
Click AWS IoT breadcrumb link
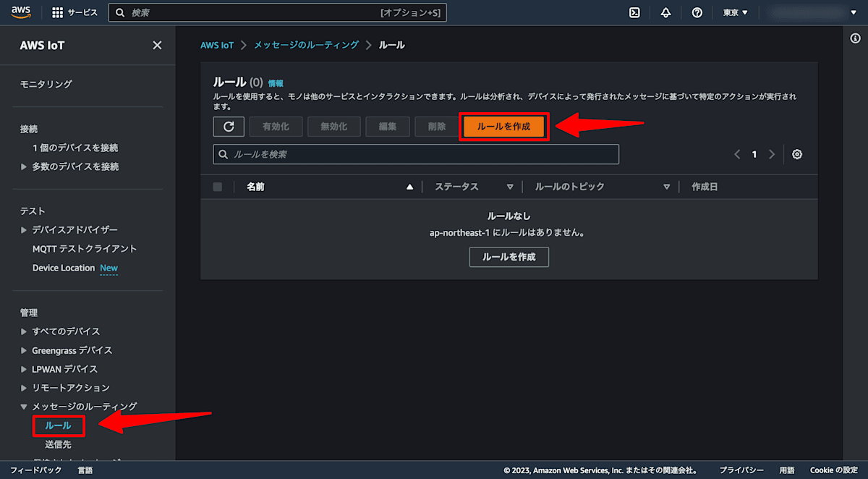(x=217, y=45)
